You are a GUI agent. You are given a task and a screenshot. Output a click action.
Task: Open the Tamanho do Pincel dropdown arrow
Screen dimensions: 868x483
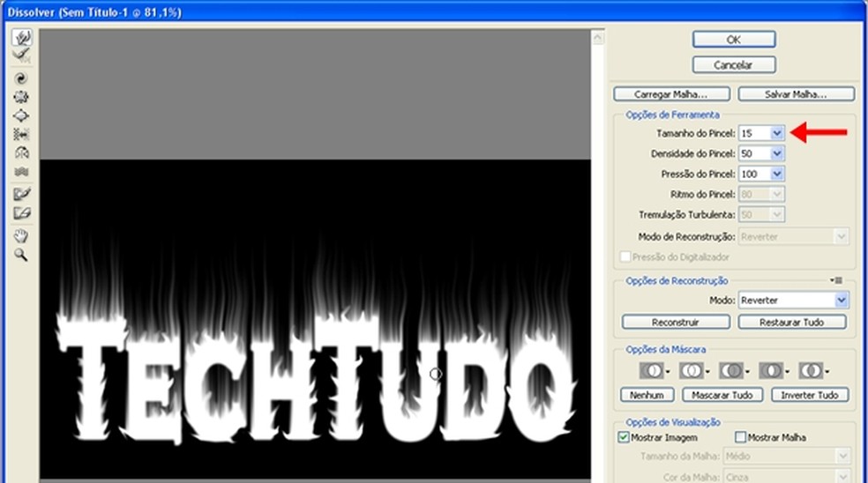coord(776,133)
